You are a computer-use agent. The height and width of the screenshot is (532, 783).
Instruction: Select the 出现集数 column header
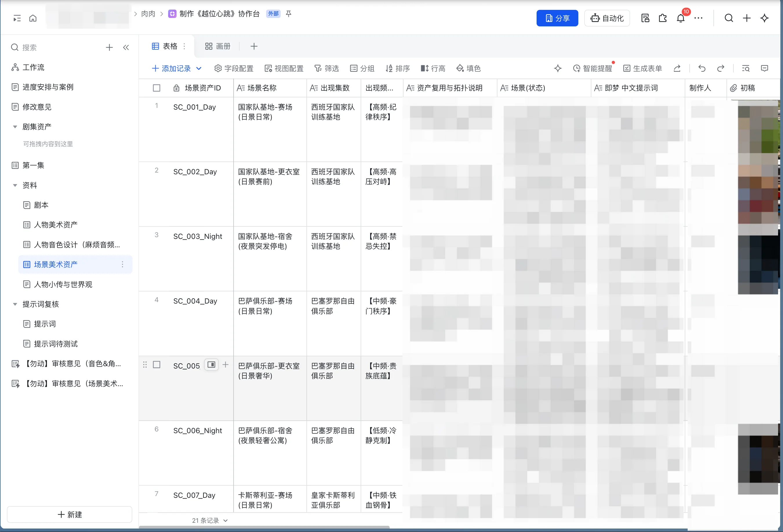[334, 88]
